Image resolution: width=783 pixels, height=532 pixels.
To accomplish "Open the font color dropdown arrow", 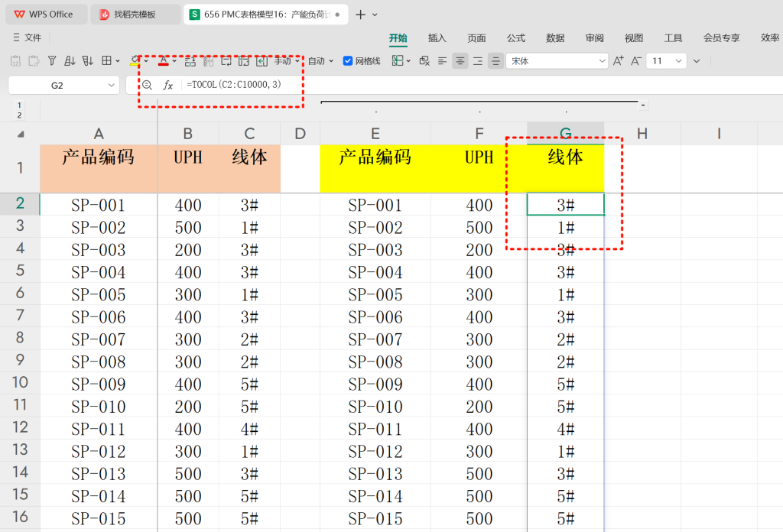I will tap(174, 61).
